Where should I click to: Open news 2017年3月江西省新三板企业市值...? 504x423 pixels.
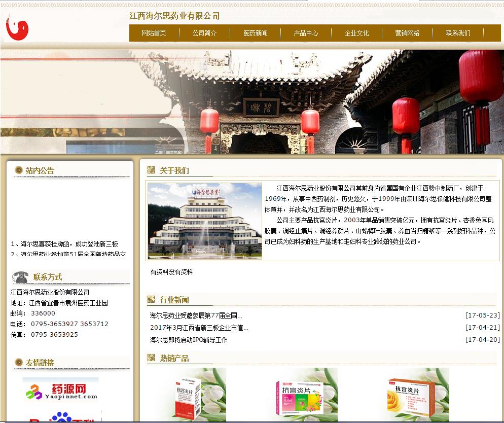[199, 328]
